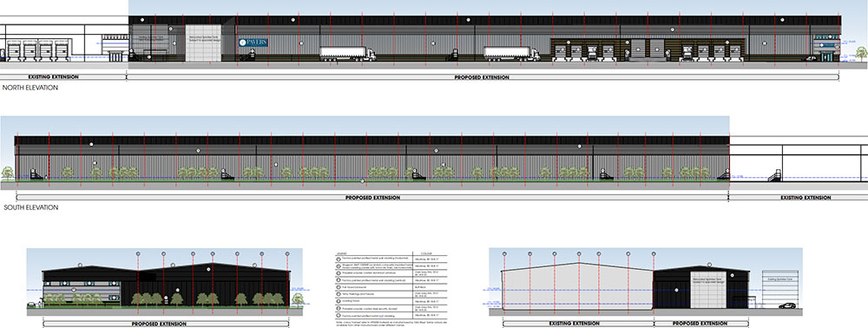
Task: Select the left lorry on the north elevation
Action: pyautogui.click(x=348, y=53)
